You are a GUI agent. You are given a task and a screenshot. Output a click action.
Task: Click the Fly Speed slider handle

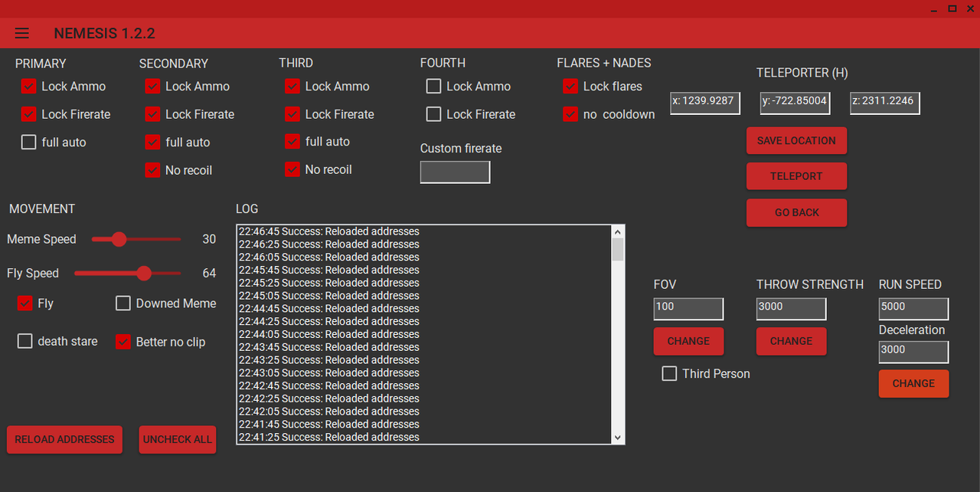tap(144, 273)
